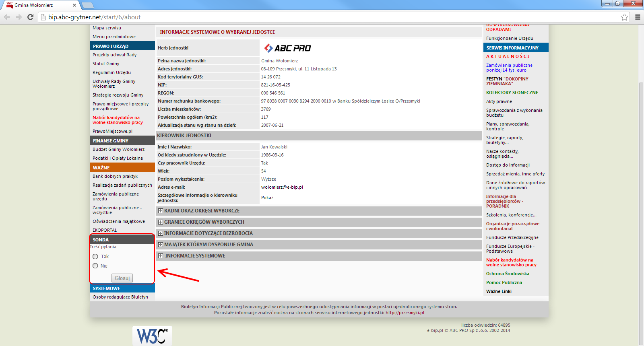Open Strategie rozwoju Gminy
The height and width of the screenshot is (346, 644).
(118, 95)
